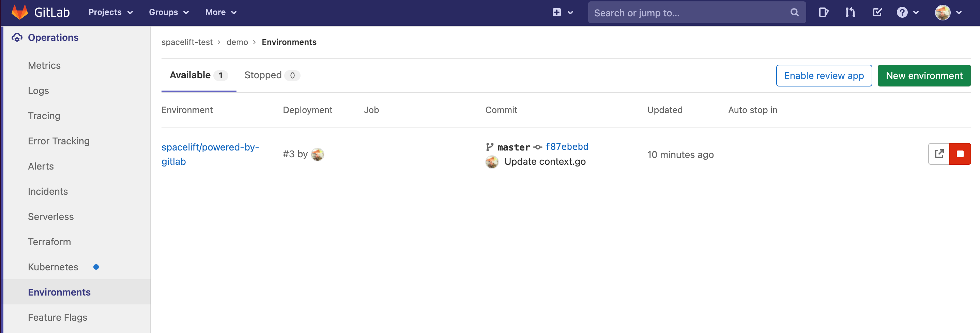The image size is (980, 333).
Task: Open the user profile avatar menu
Action: point(948,13)
